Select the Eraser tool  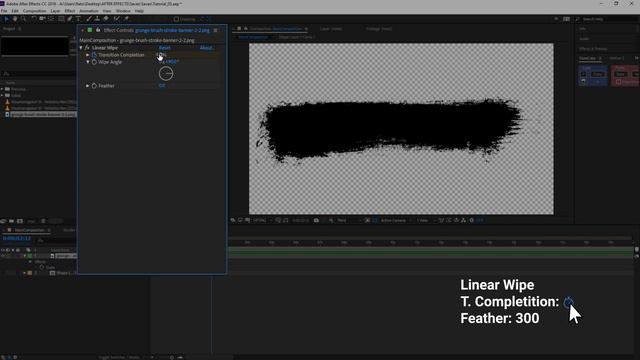click(106, 19)
